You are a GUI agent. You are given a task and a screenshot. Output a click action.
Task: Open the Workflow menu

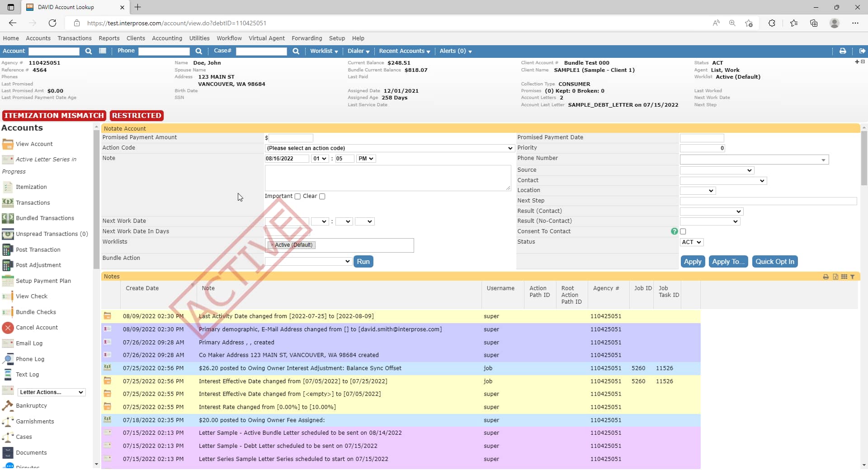tap(229, 38)
